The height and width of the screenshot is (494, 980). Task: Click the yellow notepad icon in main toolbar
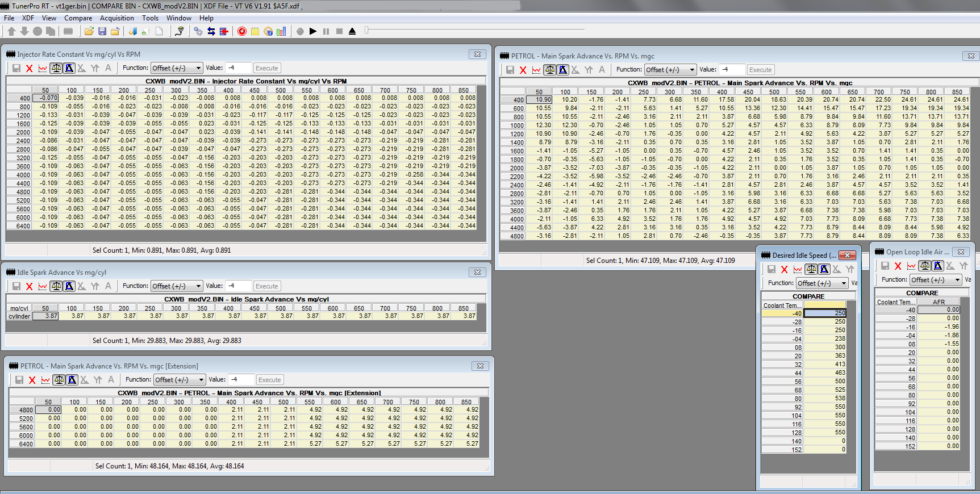coord(255,31)
